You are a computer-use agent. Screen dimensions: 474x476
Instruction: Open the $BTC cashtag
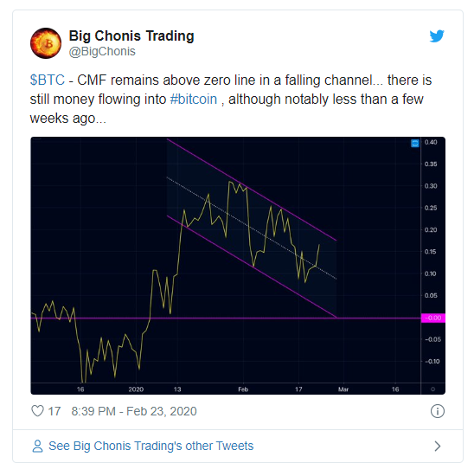click(x=48, y=80)
